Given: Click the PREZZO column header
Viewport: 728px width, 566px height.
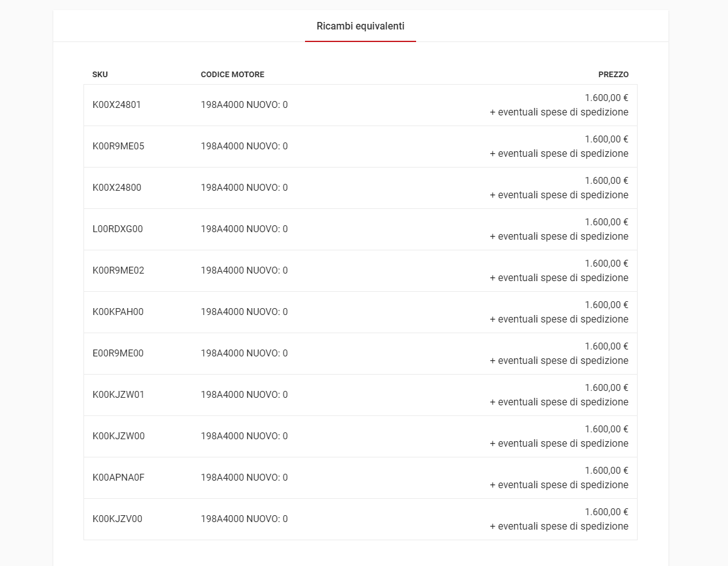Looking at the screenshot, I should 613,74.
